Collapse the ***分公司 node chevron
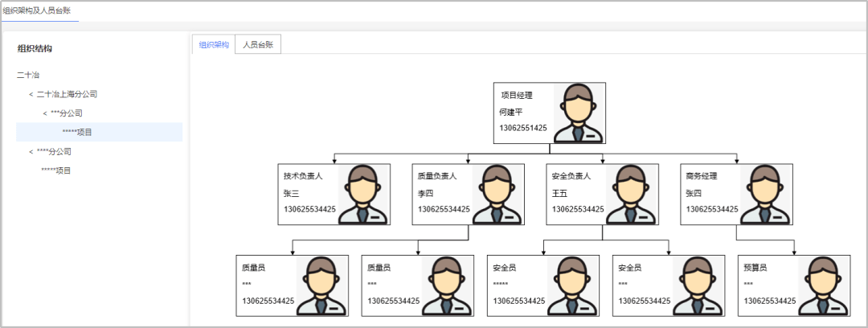 pos(45,113)
